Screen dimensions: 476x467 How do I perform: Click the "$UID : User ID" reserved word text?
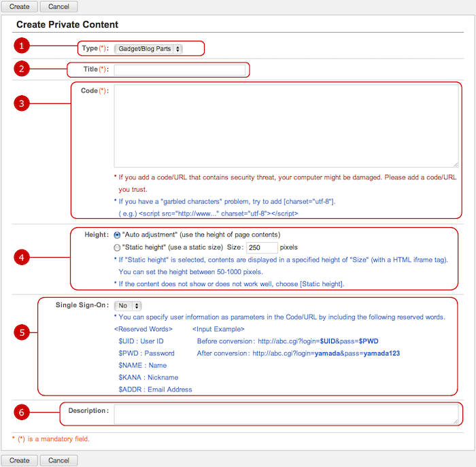pyautogui.click(x=141, y=341)
